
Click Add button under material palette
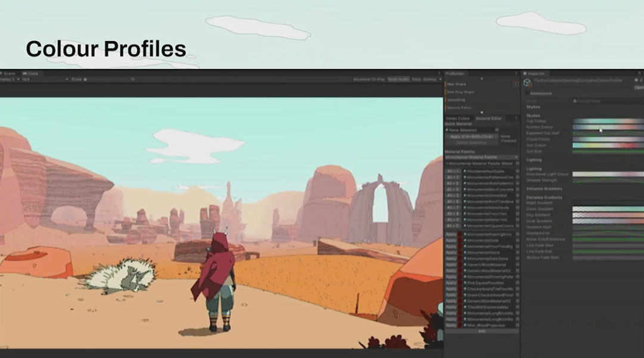point(482,331)
